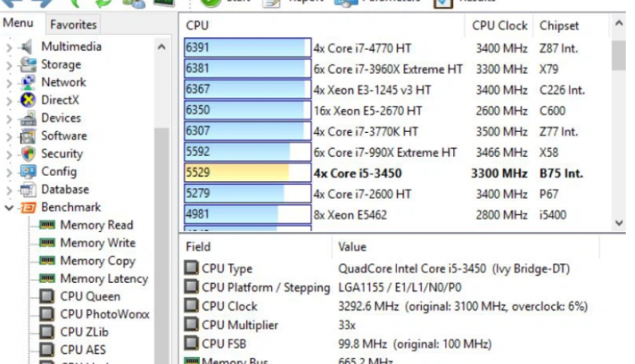Open the CPU PhotoWorxx benchmark
This screenshot has height=364, width=635.
tap(104, 314)
